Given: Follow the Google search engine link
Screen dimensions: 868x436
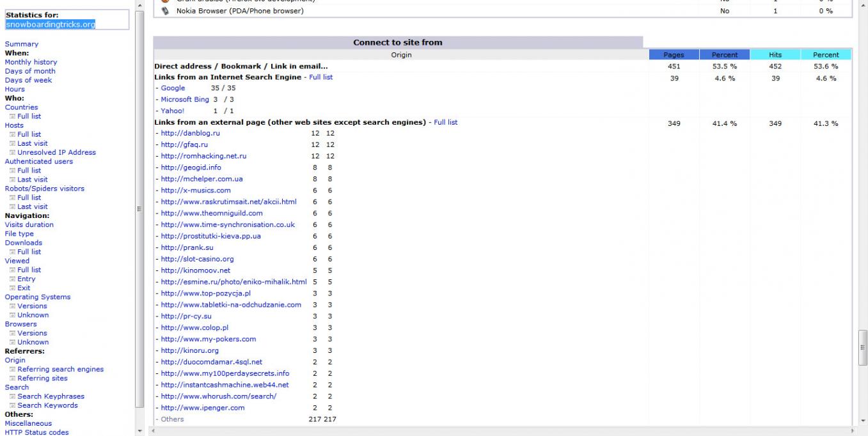Looking at the screenshot, I should click(x=173, y=88).
